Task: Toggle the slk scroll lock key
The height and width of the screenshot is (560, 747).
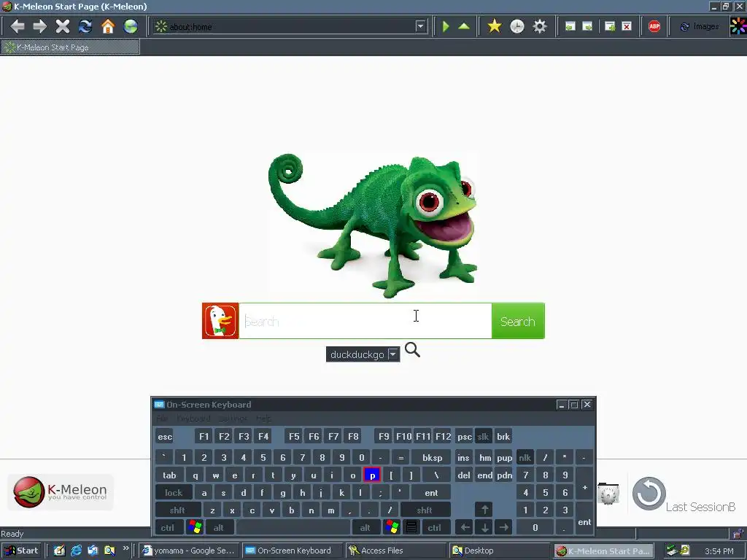Action: coord(483,436)
